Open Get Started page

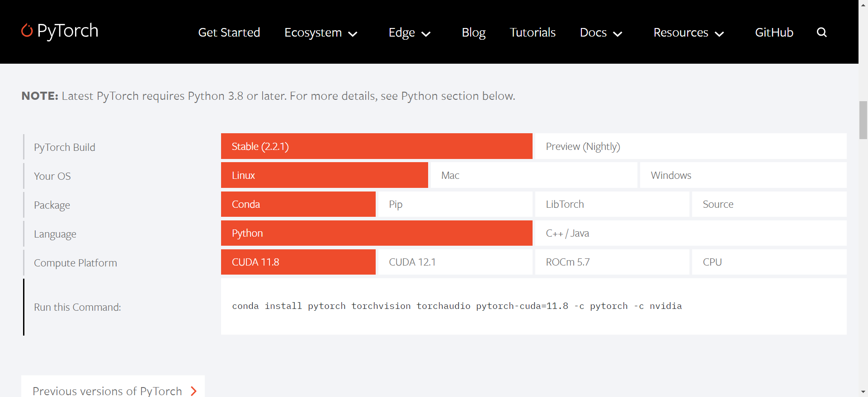[229, 33]
